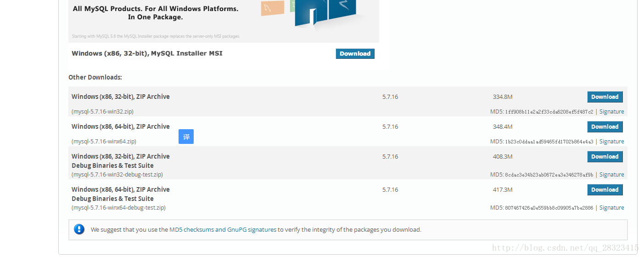Screen dimensions: 644x257
Task: Click the info icon beside the suggestion
Action: point(79,229)
